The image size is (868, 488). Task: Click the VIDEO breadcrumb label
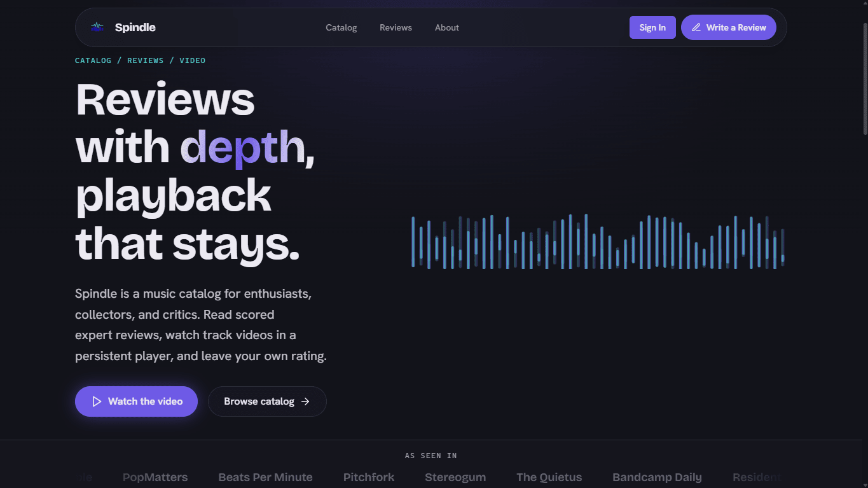coord(193,60)
